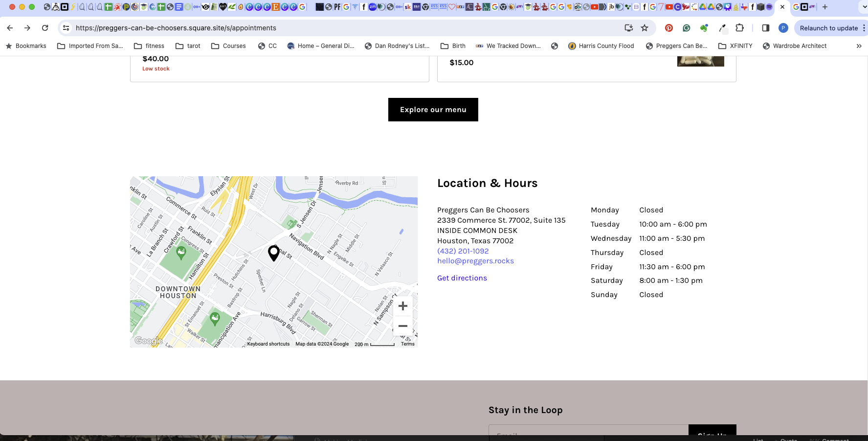Click Relaunch to update button

829,28
